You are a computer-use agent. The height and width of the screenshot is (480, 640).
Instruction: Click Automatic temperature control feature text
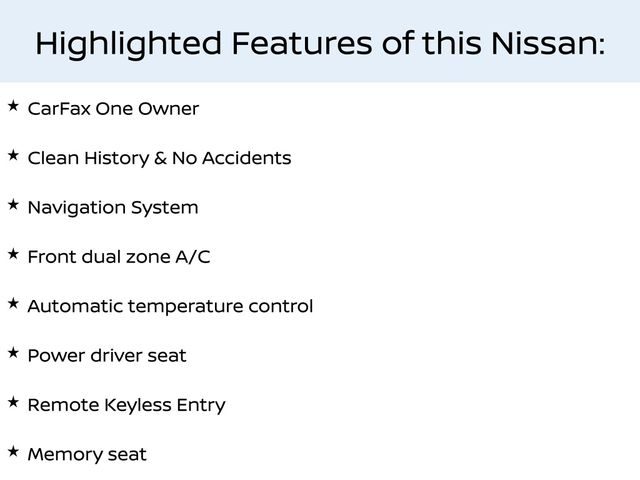click(x=170, y=307)
